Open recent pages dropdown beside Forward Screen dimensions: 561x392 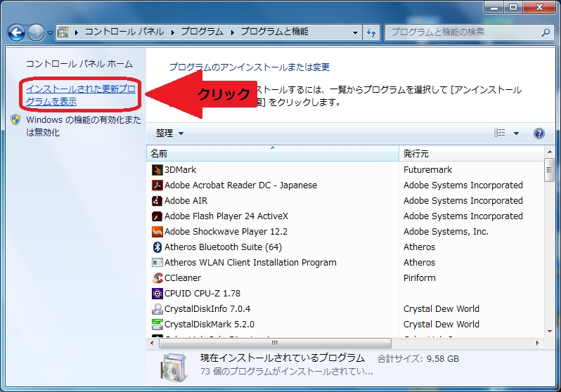coord(50,33)
